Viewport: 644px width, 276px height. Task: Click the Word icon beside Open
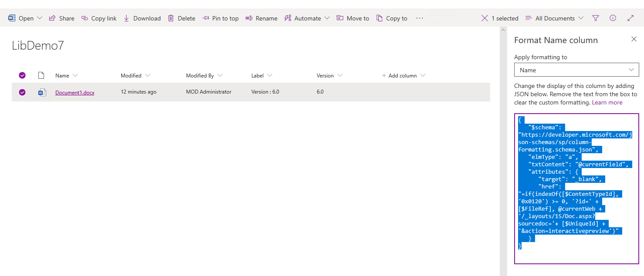[12, 18]
